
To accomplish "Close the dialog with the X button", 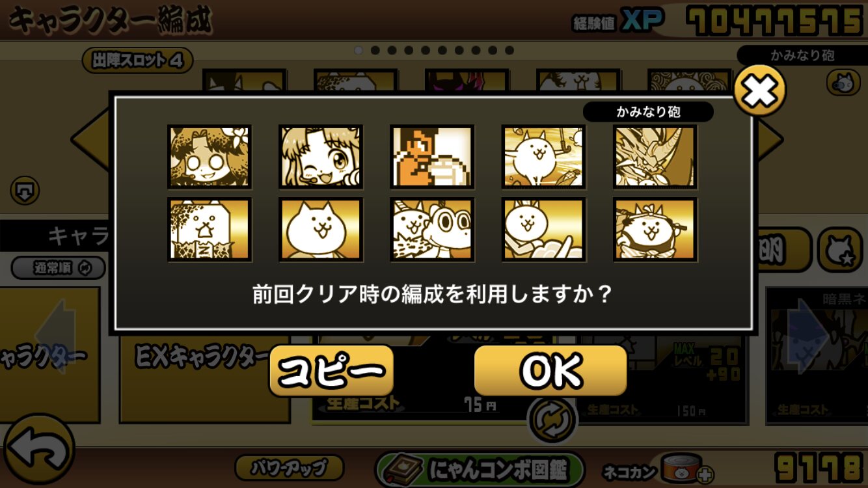I will point(759,92).
